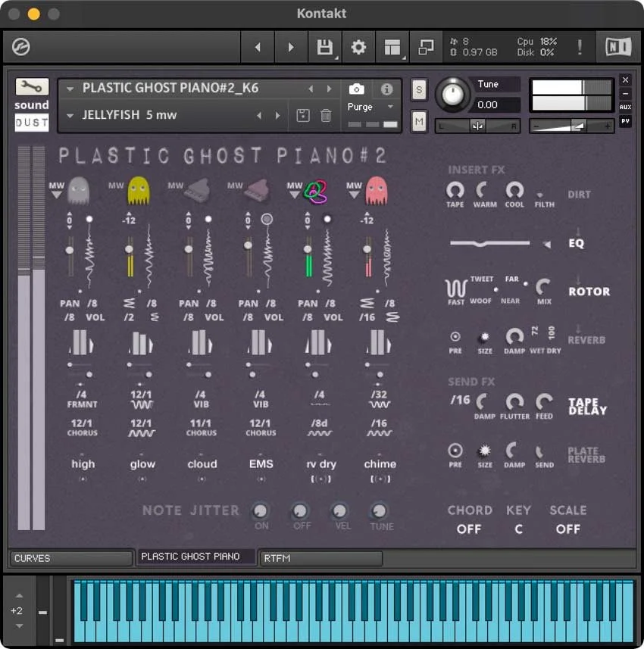This screenshot has height=649, width=644.
Task: Click the NOTE JITTER ON knob
Action: coord(260,510)
